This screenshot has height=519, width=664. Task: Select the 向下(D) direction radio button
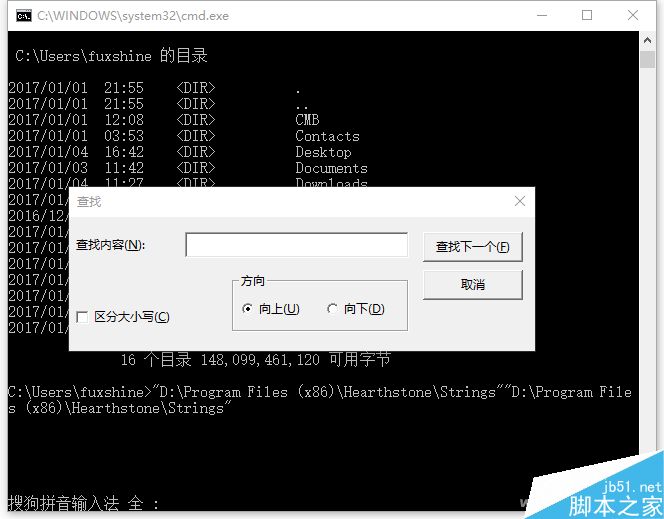point(332,309)
